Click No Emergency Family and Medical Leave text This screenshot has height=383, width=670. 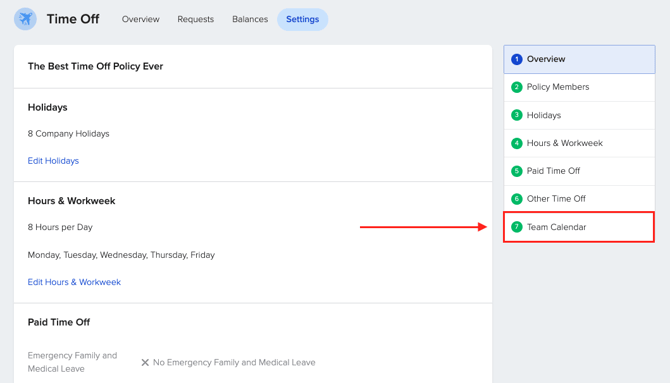point(234,362)
